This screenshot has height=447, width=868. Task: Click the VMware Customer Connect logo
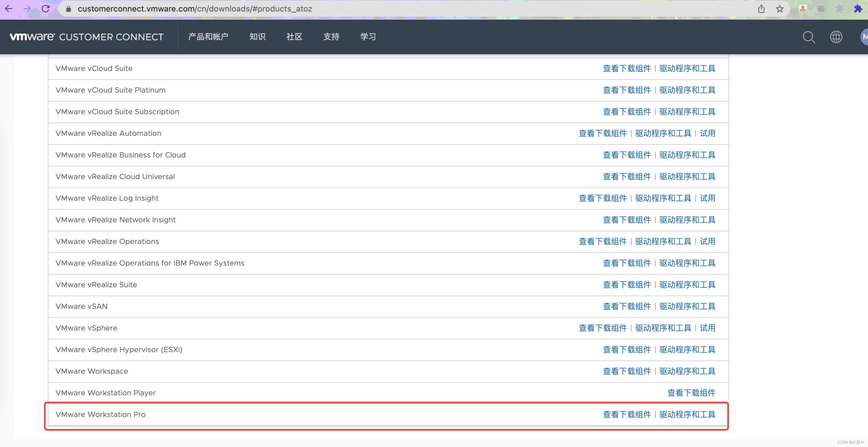86,37
